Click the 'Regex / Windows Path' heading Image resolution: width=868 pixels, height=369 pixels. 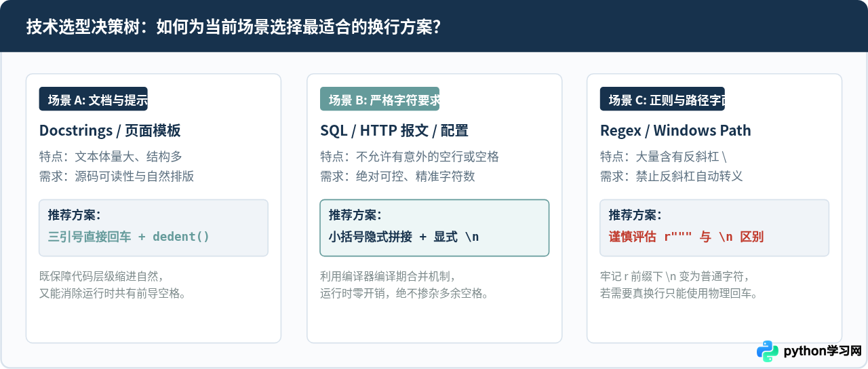[x=675, y=131]
